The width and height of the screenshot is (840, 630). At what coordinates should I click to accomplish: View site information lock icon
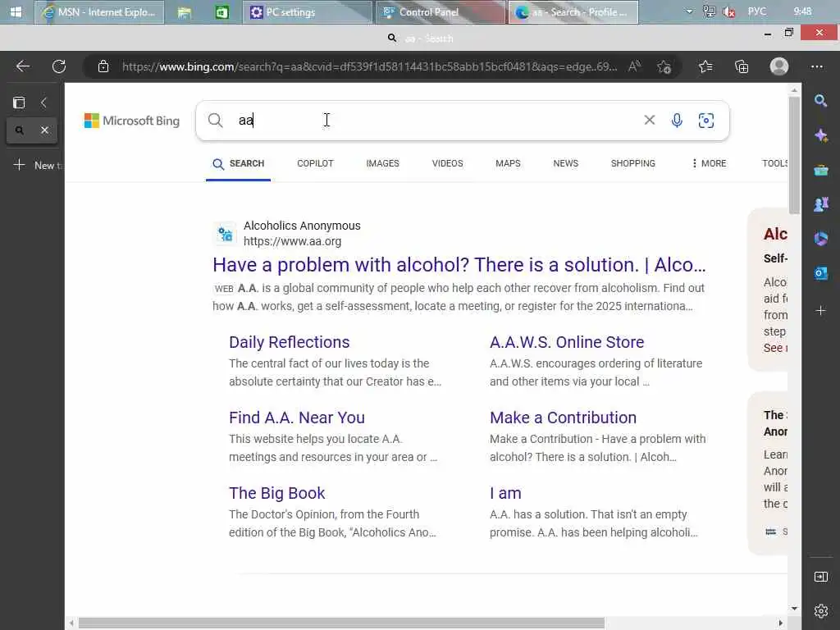click(x=103, y=66)
